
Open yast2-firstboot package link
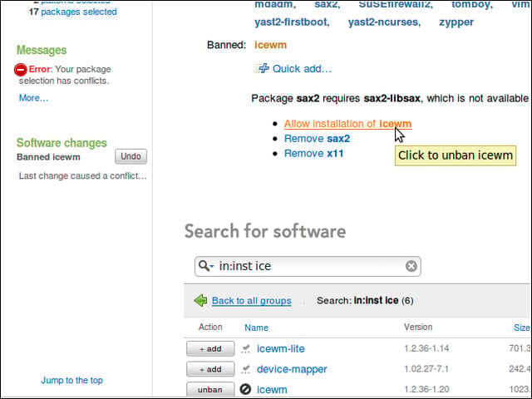tap(292, 22)
